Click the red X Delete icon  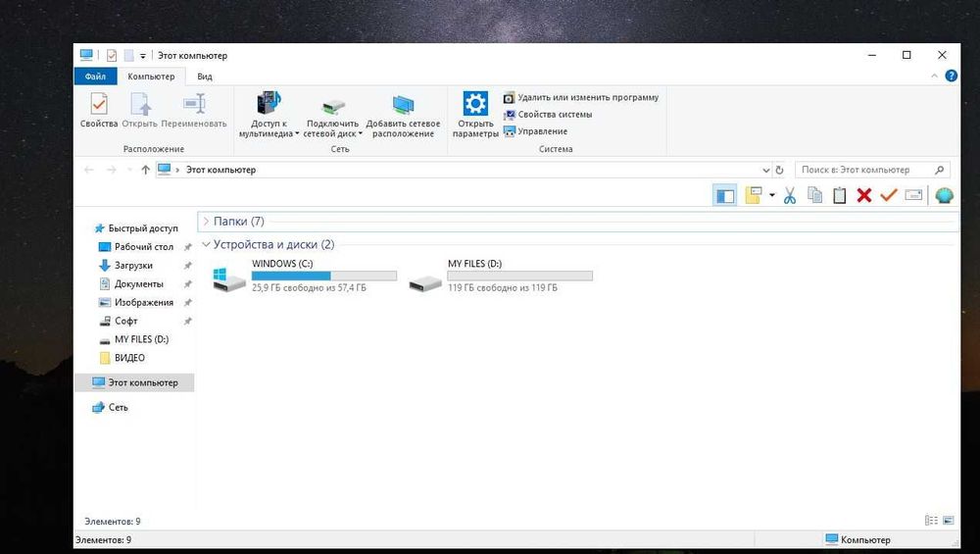(863, 196)
